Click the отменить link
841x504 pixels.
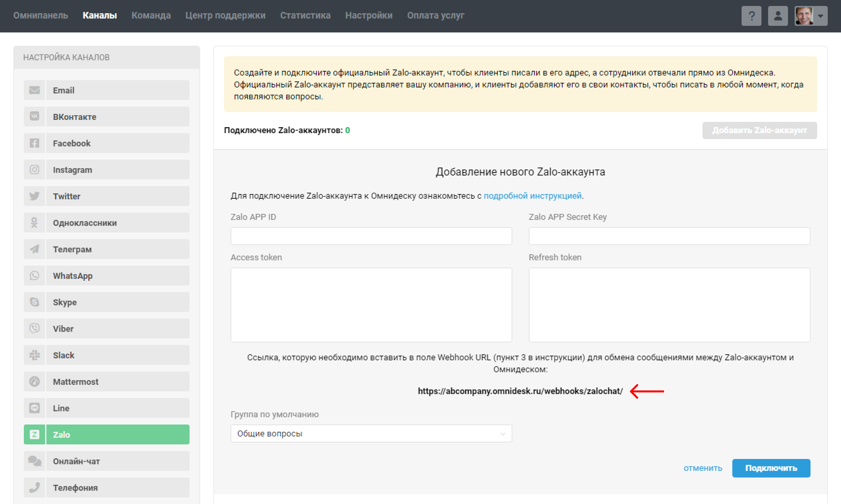point(703,468)
